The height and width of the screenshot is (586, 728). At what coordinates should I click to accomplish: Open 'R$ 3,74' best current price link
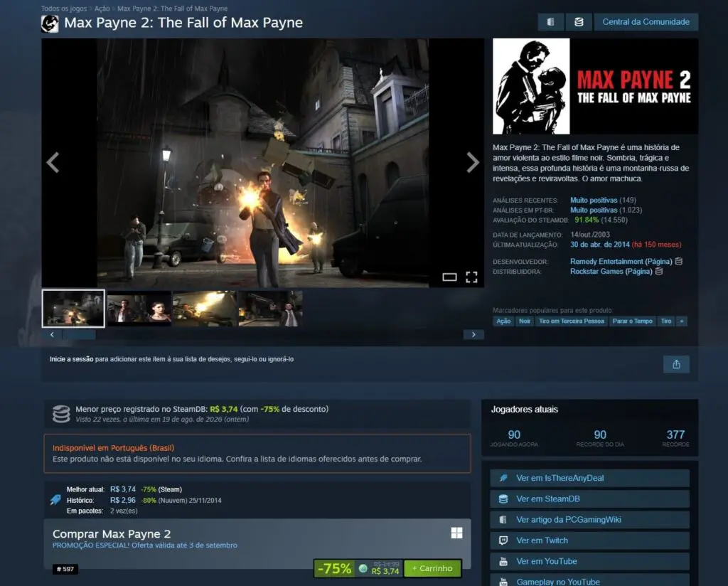[x=123, y=489]
